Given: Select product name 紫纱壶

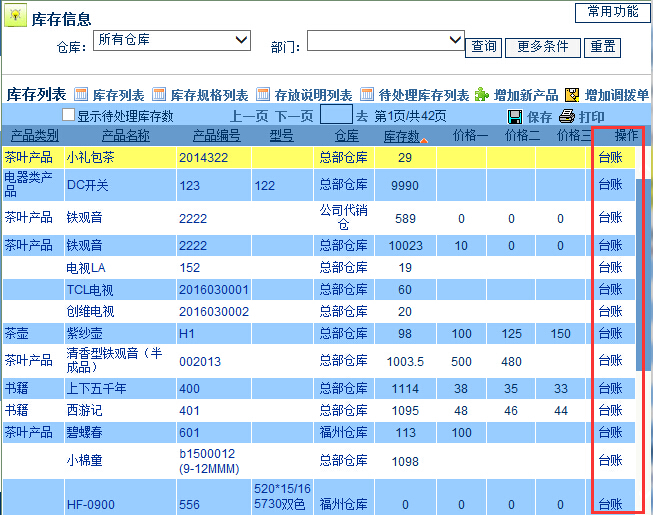Looking at the screenshot, I should pos(85,333).
